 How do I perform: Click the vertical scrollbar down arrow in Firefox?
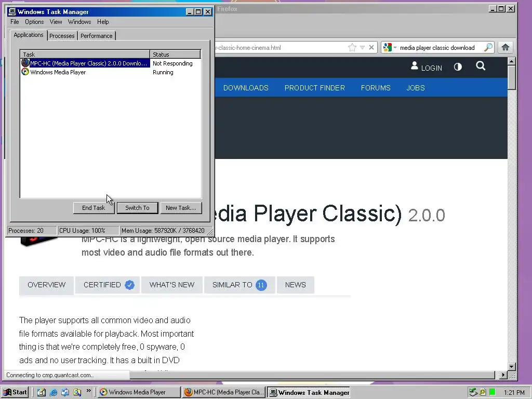(x=512, y=367)
